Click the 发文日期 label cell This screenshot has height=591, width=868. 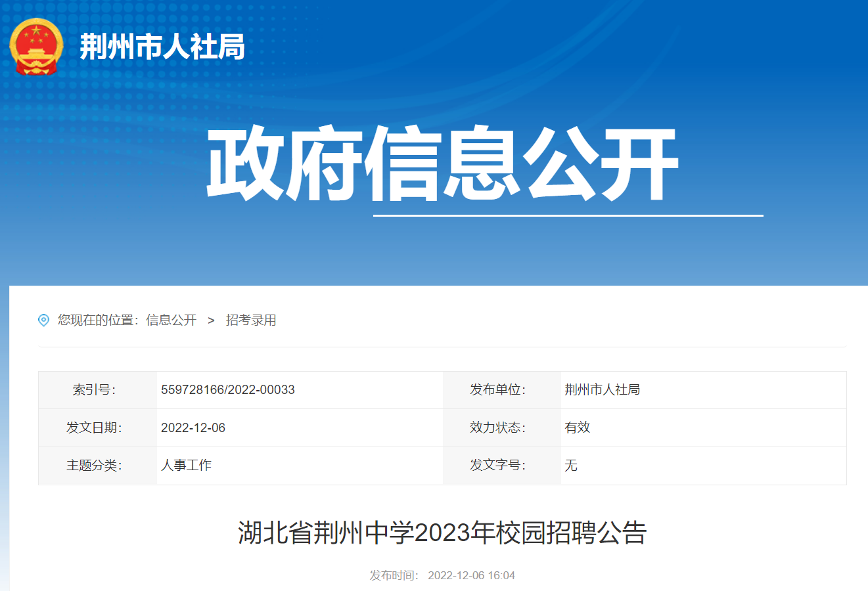point(98,428)
